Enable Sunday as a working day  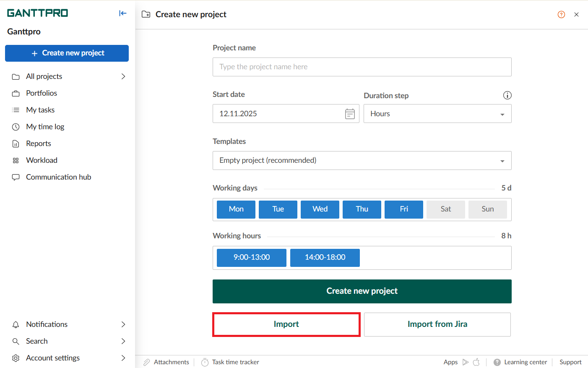pyautogui.click(x=487, y=209)
